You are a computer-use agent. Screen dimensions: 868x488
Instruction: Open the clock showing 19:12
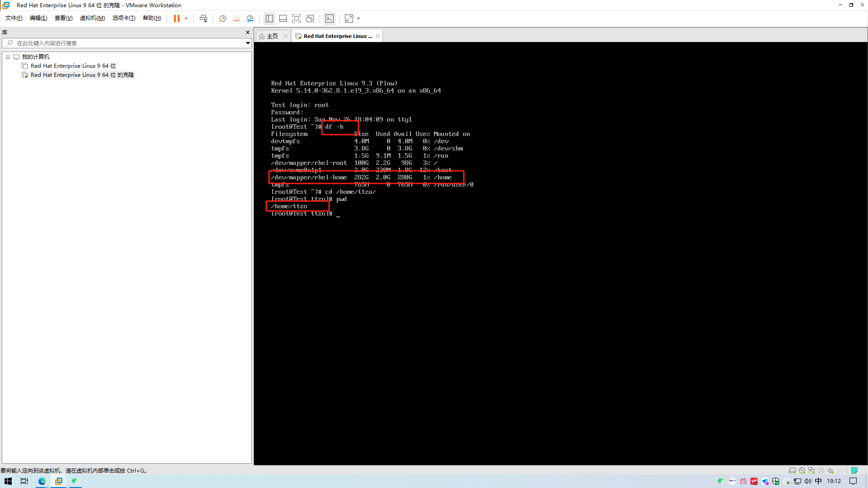tap(834, 481)
